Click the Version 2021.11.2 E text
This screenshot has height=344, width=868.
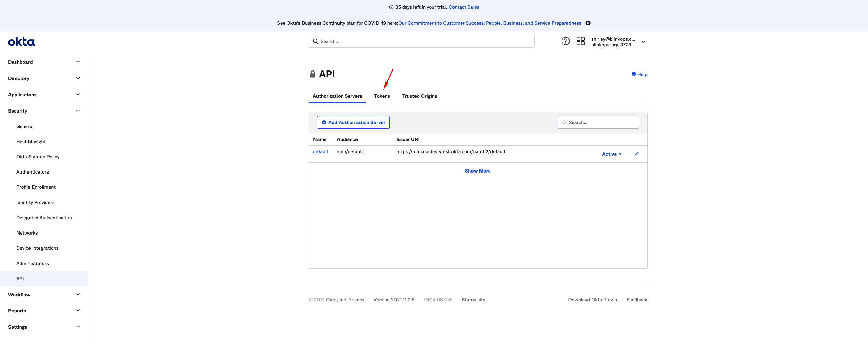coord(394,300)
